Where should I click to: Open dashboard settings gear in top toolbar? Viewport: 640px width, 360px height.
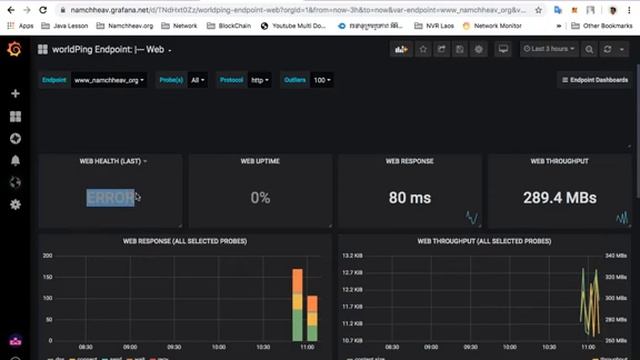pos(478,49)
